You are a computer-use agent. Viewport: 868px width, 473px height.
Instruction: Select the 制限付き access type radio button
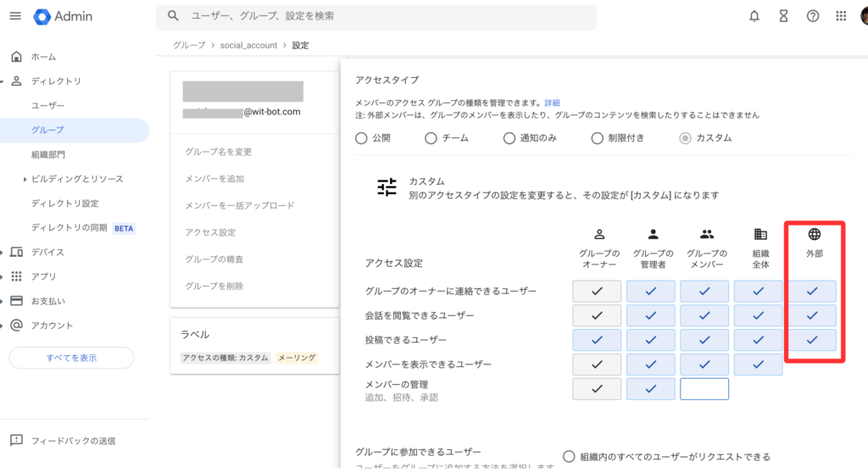[598, 138]
